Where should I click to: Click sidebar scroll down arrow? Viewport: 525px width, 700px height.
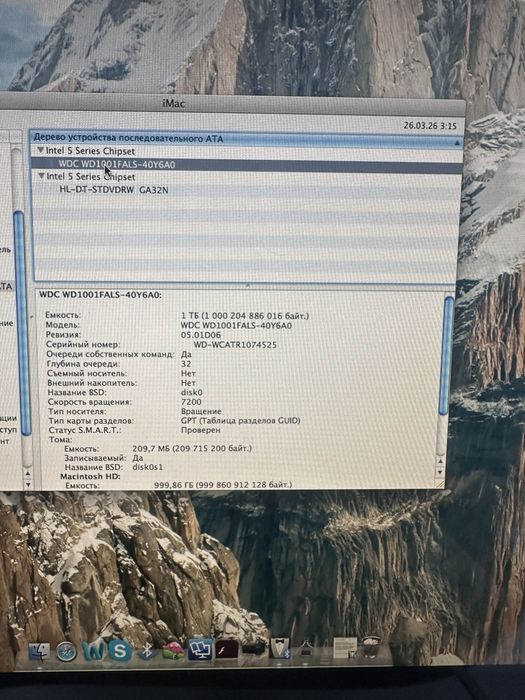coord(28,484)
